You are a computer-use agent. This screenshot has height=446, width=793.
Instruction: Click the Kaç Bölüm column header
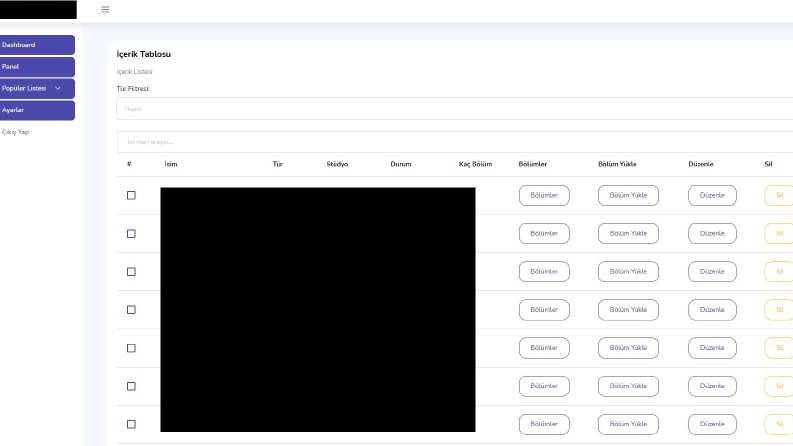(x=475, y=164)
